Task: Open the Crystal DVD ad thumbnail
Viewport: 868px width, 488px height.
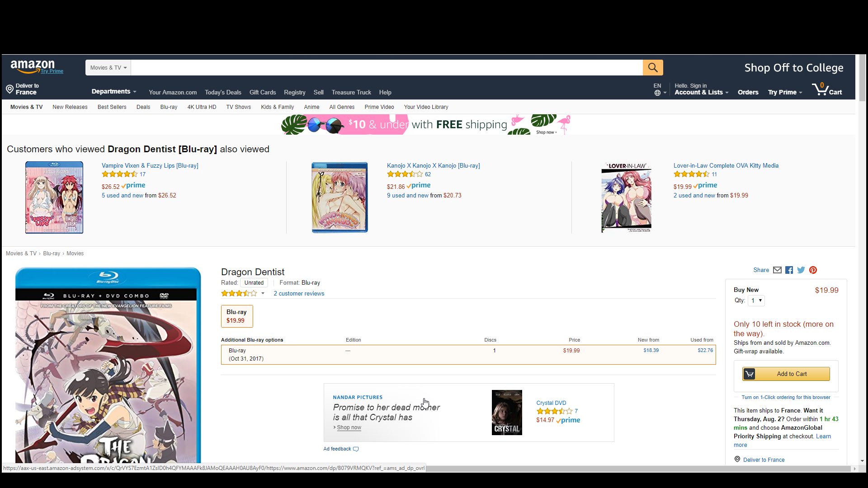Action: point(506,413)
